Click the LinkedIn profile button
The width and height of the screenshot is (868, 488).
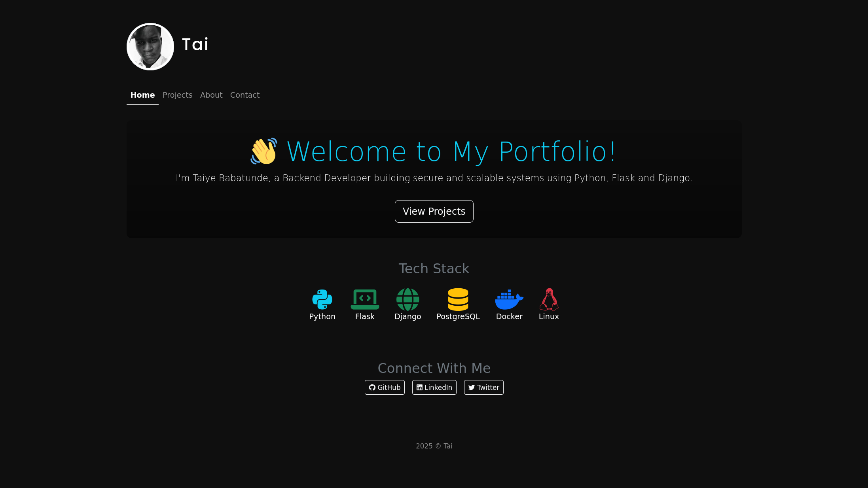(x=434, y=388)
